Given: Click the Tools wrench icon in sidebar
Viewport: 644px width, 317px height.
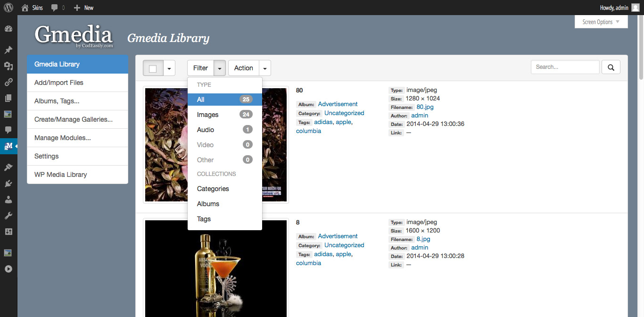Looking at the screenshot, I should pos(8,216).
